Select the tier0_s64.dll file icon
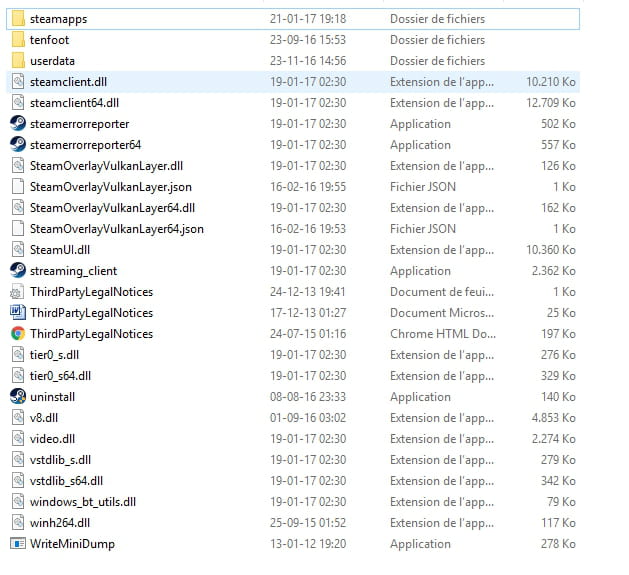The image size is (629, 575). (18, 376)
